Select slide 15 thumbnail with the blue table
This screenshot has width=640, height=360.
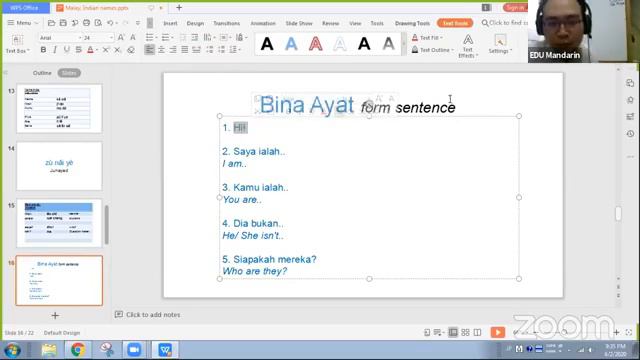pyautogui.click(x=59, y=223)
